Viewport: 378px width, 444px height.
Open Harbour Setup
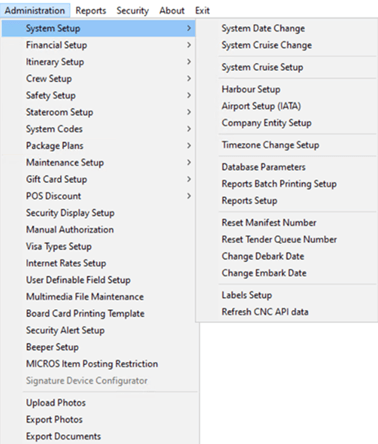pyautogui.click(x=287, y=89)
